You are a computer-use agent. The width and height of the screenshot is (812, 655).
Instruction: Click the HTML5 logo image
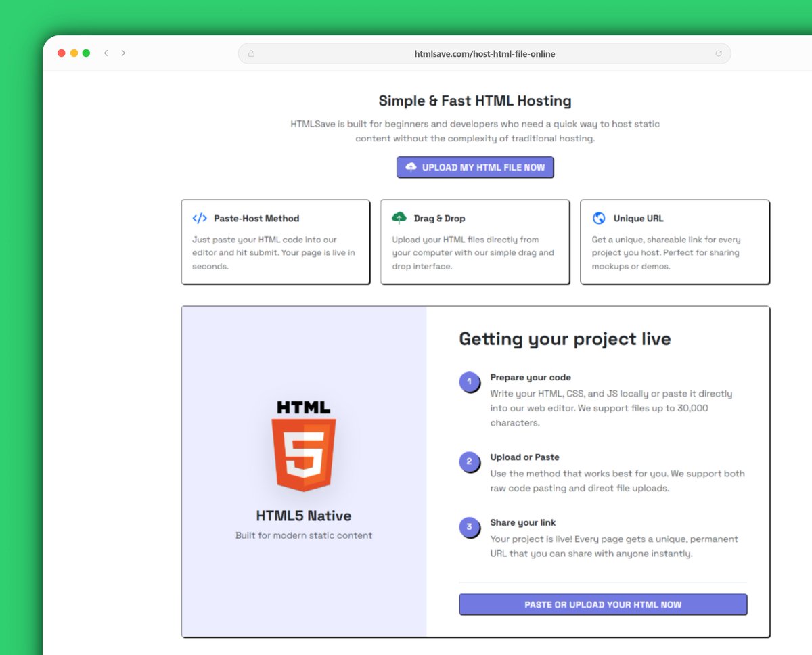304,446
